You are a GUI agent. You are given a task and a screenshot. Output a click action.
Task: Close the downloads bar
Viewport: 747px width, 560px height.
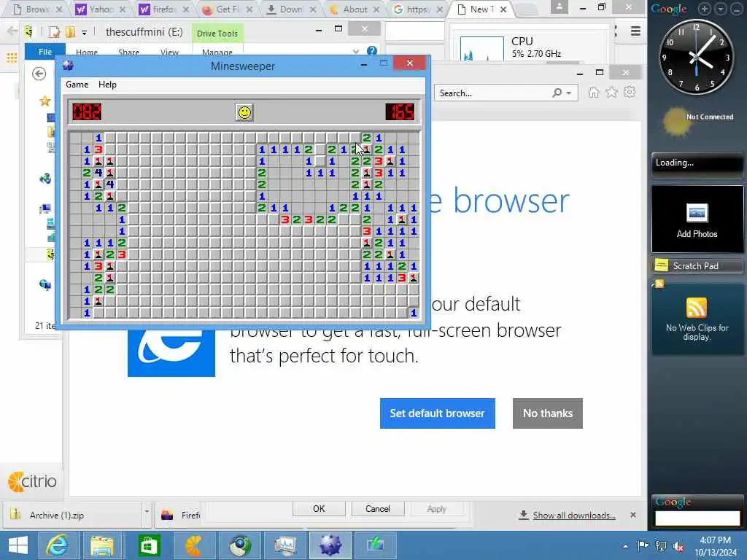(632, 515)
